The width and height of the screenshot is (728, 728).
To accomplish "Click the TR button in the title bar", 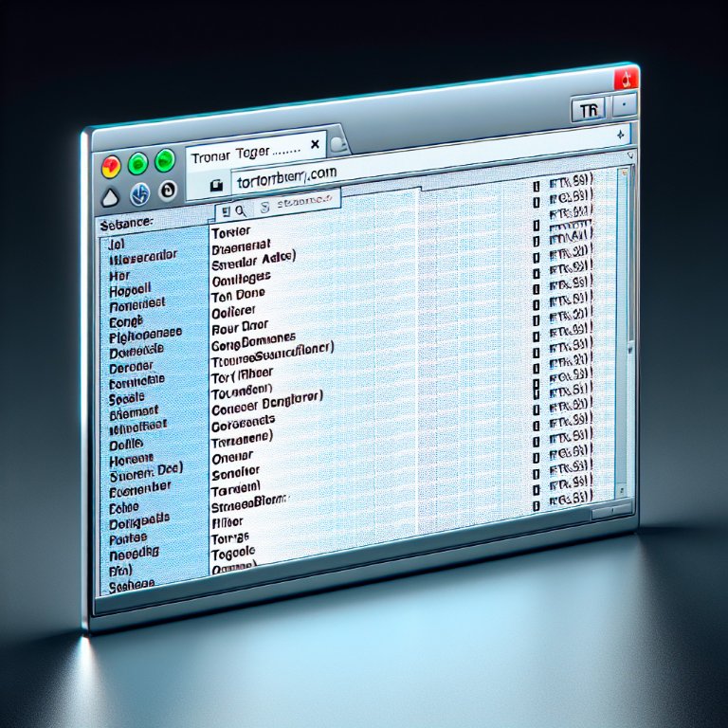I will [x=589, y=110].
